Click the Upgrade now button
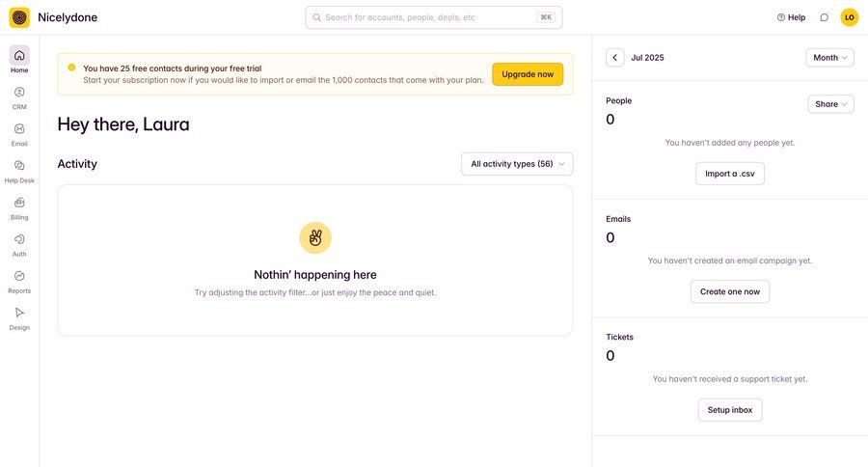 point(528,74)
